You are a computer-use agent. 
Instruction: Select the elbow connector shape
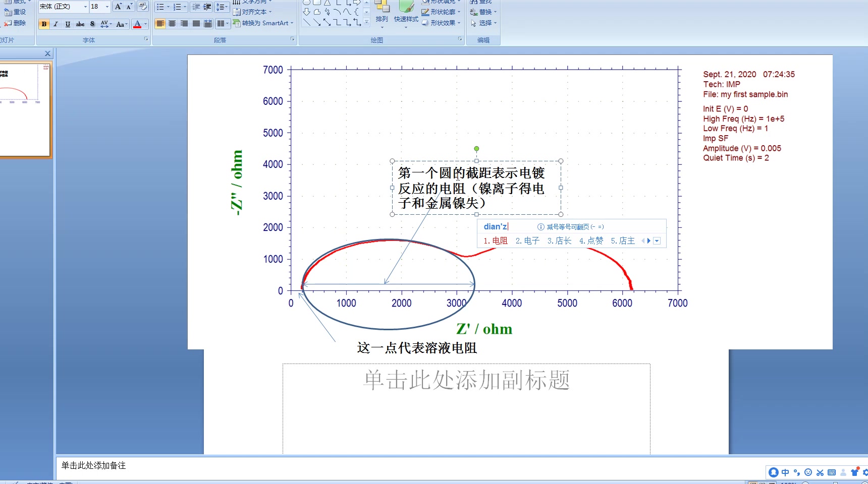coord(337,23)
